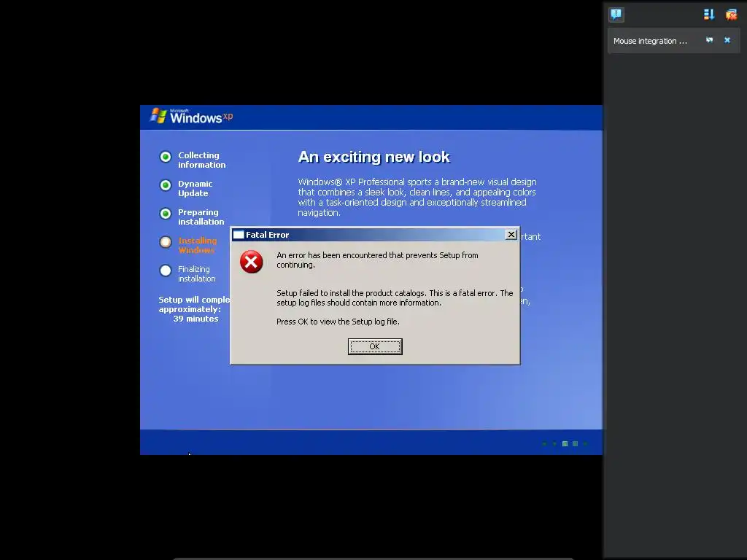Click the 'An exciting new look' heading
The width and height of the screenshot is (747, 560).
tap(374, 157)
